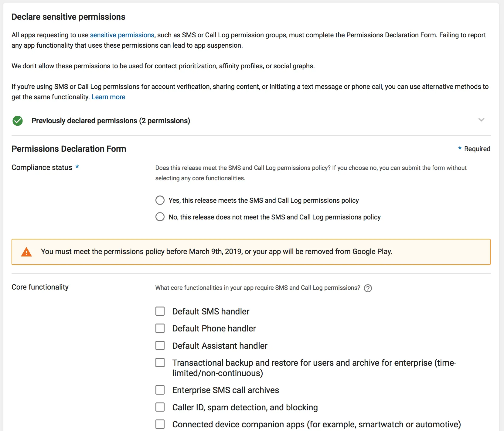Screen dimensions: 504x431
Task: Click the green checkmark status icon
Action: coord(18,121)
